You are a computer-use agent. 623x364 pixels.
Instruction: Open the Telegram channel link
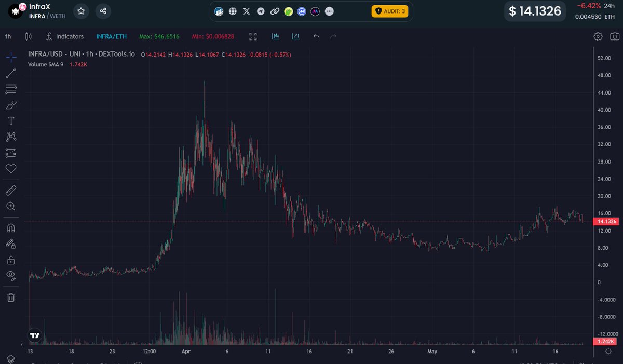[x=261, y=11]
